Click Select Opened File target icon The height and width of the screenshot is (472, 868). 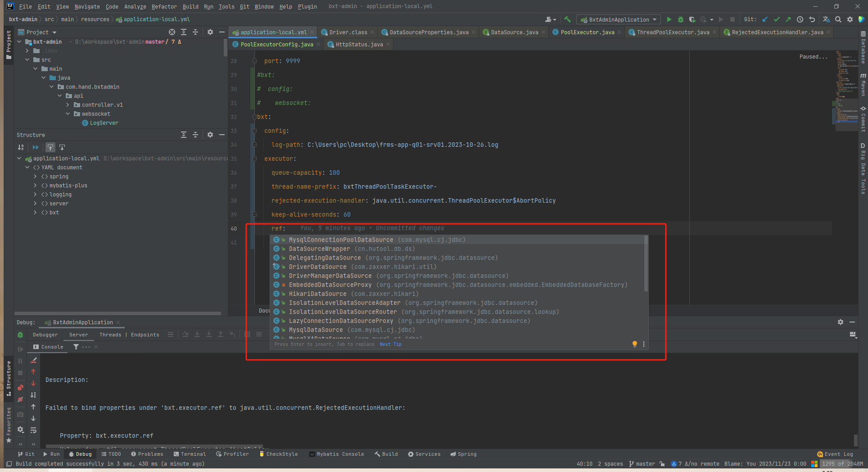(172, 32)
